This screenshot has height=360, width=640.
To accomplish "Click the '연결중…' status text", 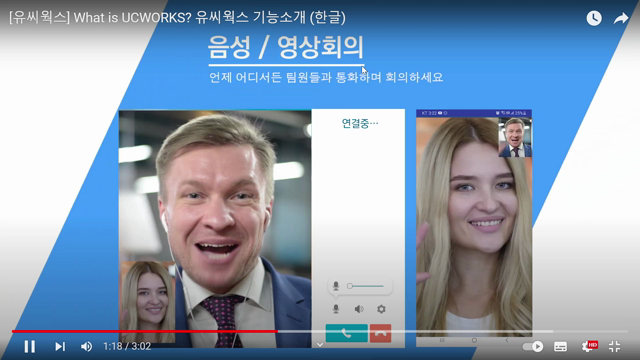I will 360,123.
